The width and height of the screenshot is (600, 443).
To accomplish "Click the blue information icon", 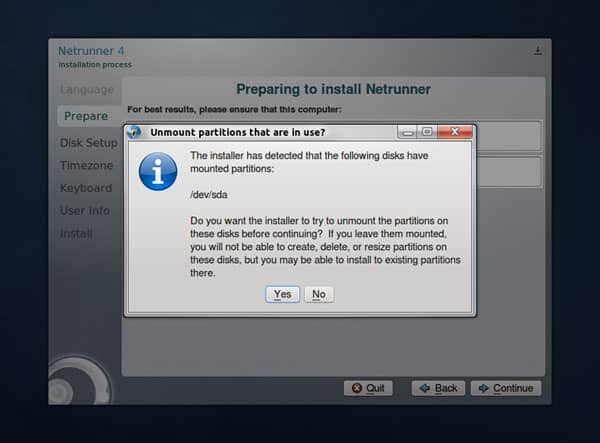I will pos(158,171).
